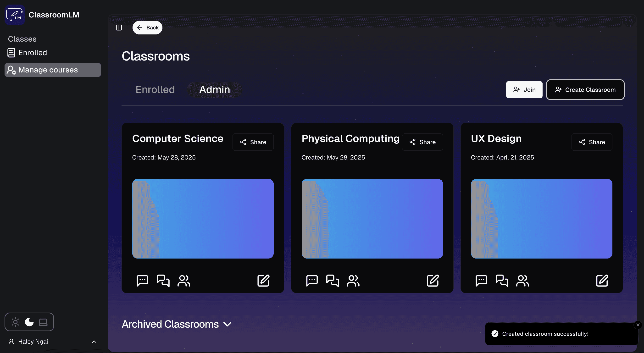This screenshot has height=353, width=644.
Task: Open chat icon on UX Design card
Action: 481,281
